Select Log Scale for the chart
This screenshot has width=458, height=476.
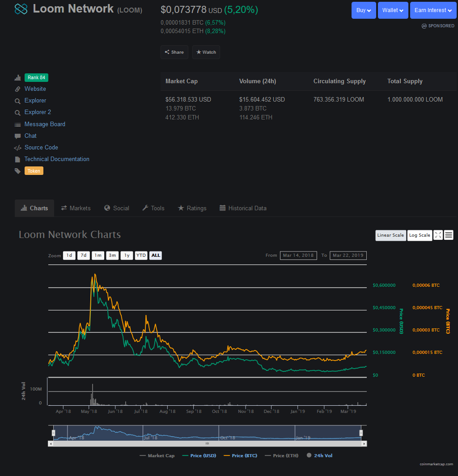point(420,235)
